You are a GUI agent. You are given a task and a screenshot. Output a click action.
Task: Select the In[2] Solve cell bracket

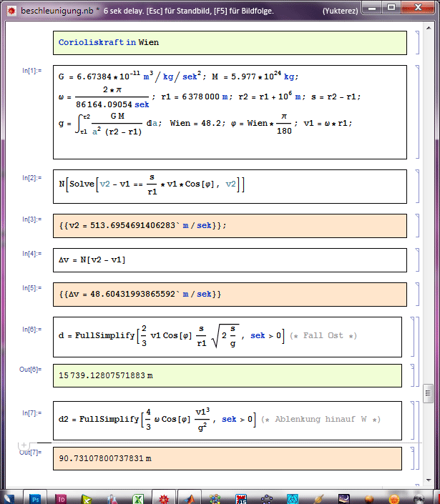(417, 187)
